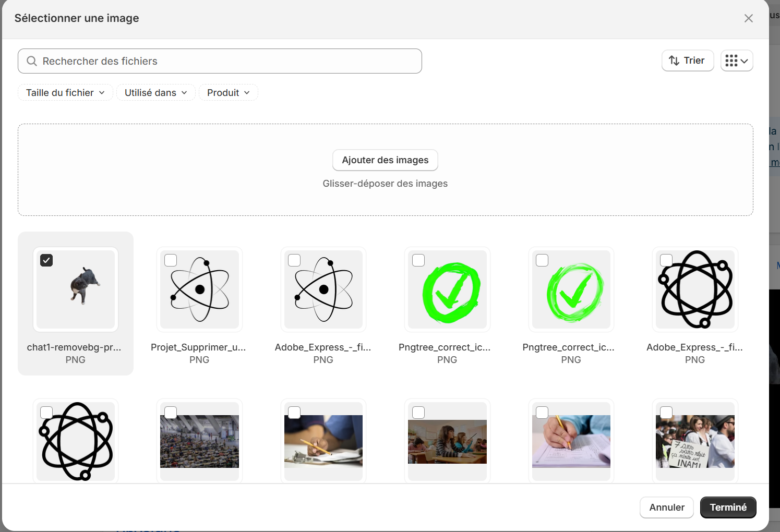Image resolution: width=780 pixels, height=532 pixels.
Task: Check the second-row bold atom checkbox
Action: (46, 413)
